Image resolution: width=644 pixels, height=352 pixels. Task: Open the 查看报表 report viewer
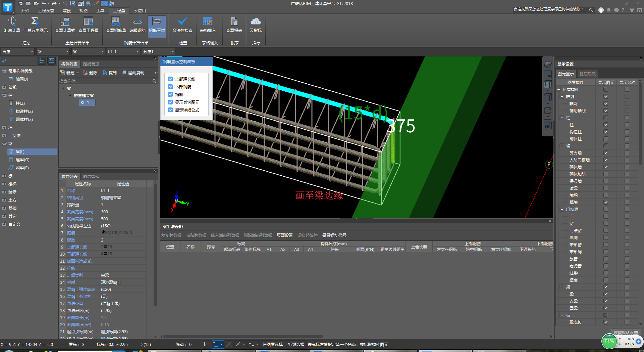[234, 25]
